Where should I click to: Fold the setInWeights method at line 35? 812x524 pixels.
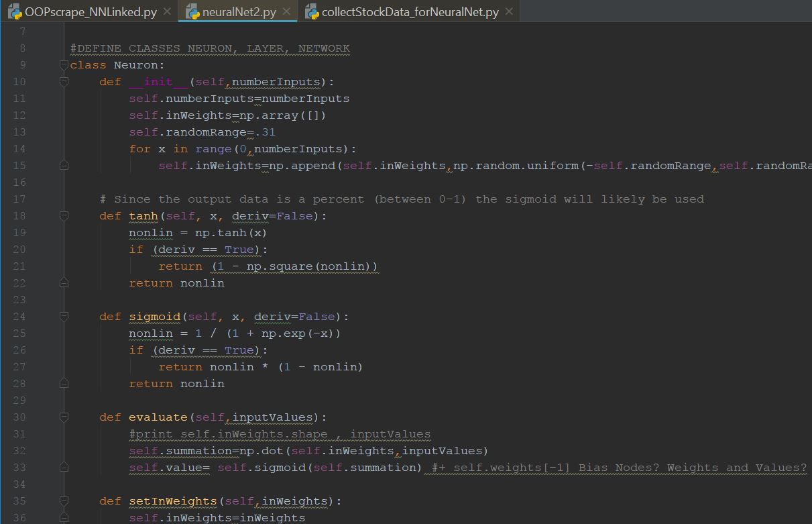(64, 501)
